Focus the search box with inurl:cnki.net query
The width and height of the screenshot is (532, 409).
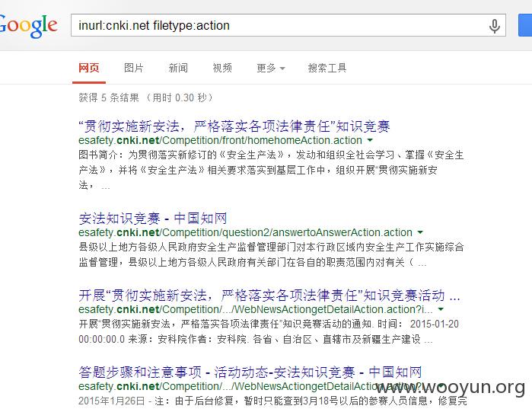(288, 25)
